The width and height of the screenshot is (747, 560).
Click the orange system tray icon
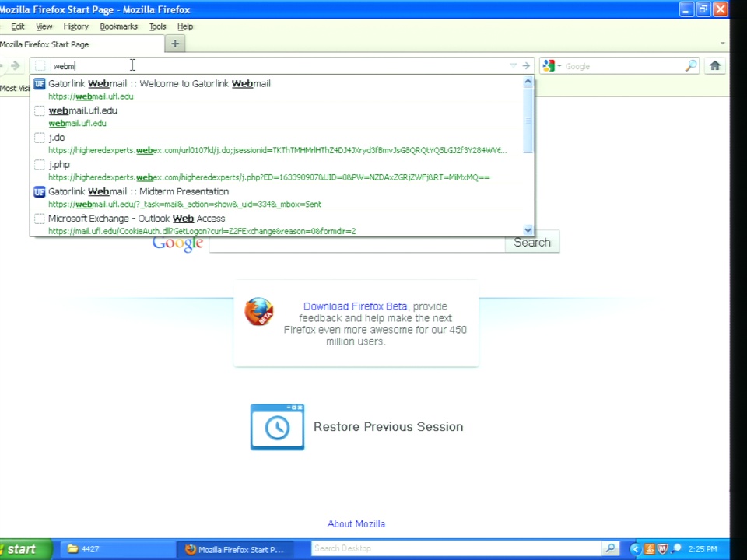coord(649,549)
